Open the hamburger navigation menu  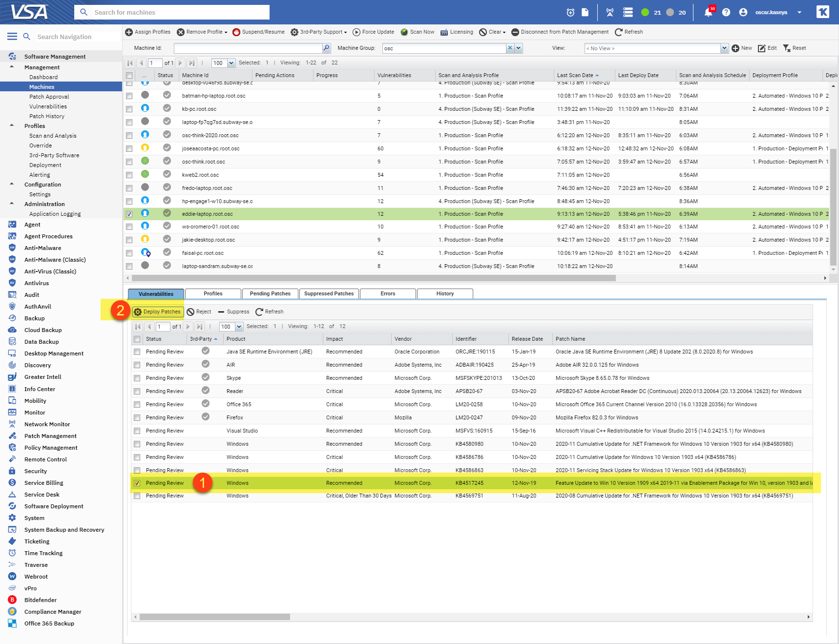[12, 37]
